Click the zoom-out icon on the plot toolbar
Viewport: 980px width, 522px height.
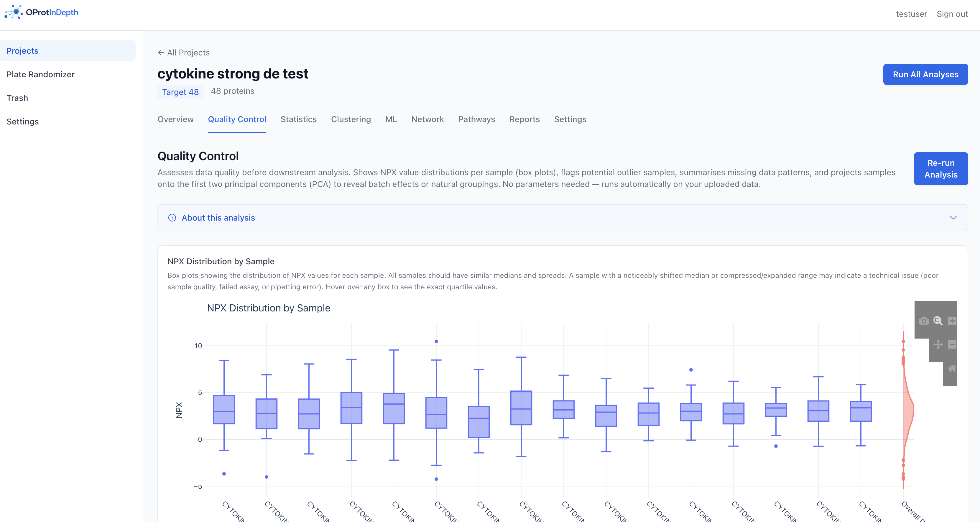(952, 345)
